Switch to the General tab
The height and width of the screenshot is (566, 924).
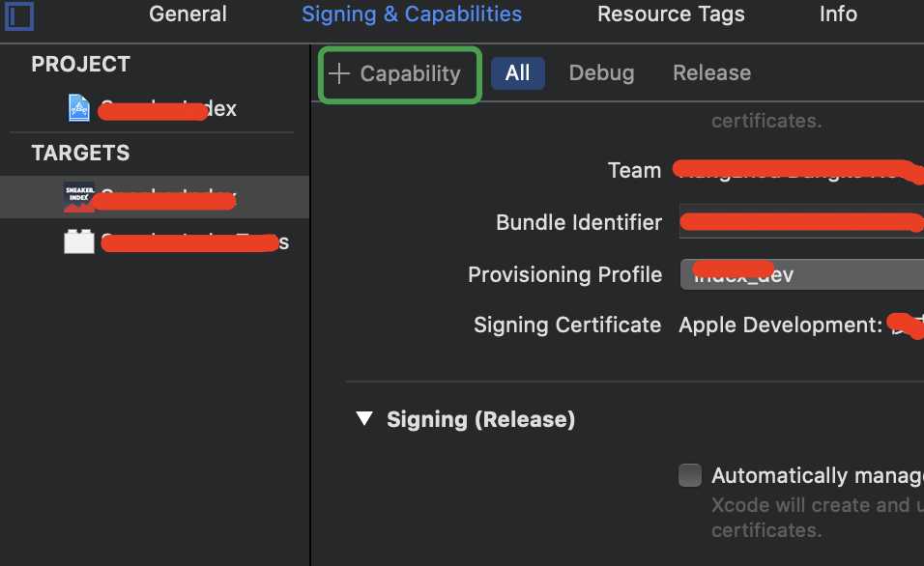(x=188, y=14)
